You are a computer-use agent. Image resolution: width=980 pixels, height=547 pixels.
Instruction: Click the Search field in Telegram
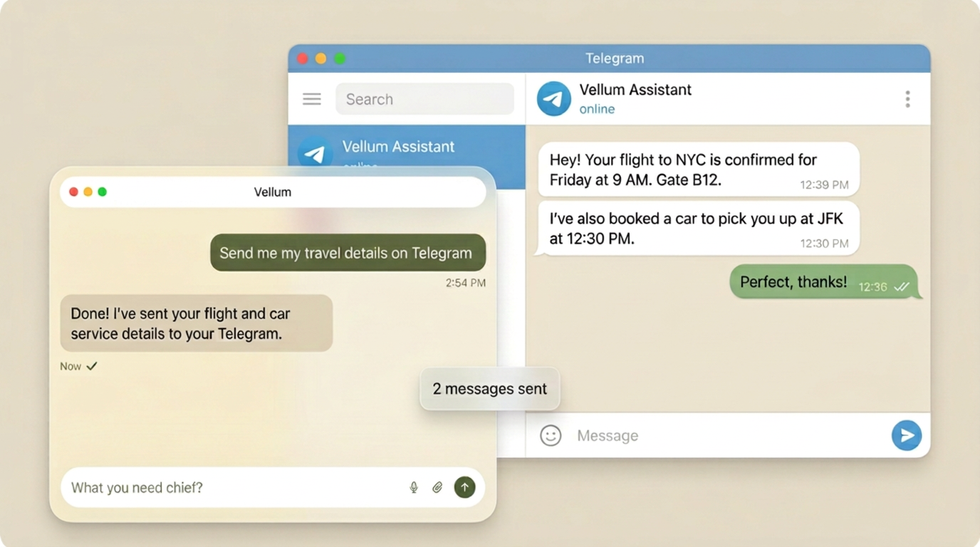point(424,99)
